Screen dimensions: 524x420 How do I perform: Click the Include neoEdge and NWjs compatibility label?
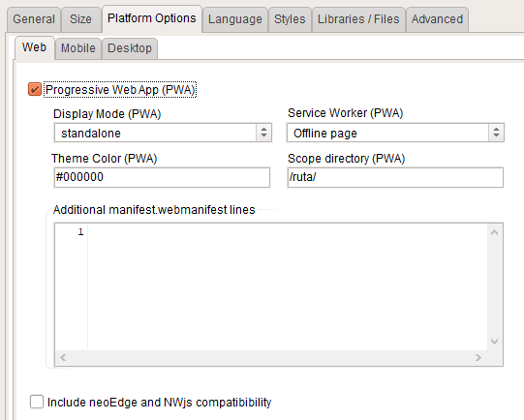[x=159, y=403]
